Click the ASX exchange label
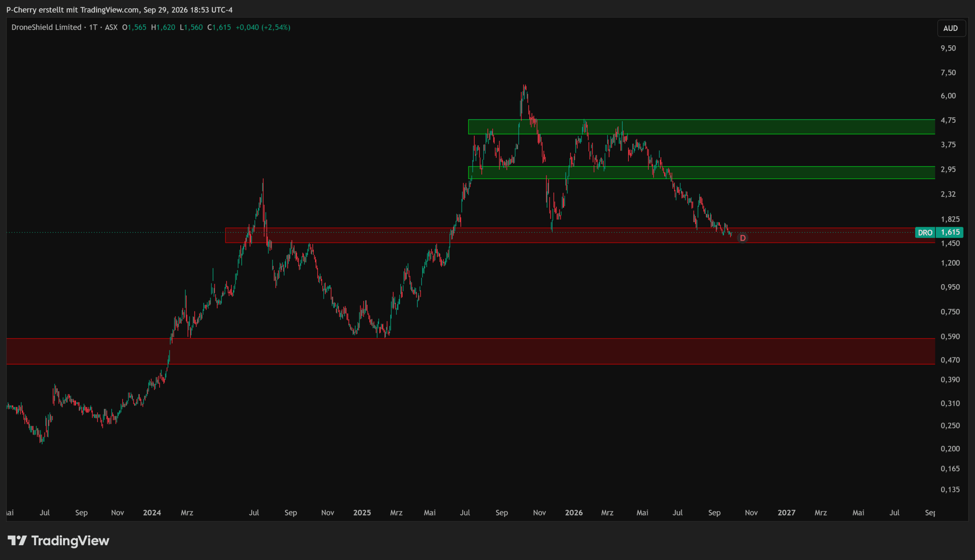The height and width of the screenshot is (560, 975). tap(111, 27)
